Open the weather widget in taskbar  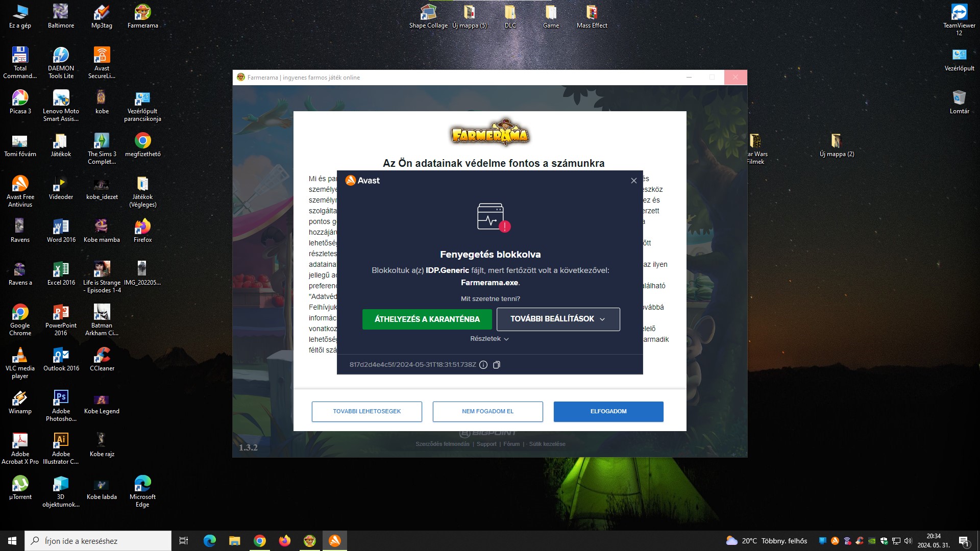click(x=766, y=541)
